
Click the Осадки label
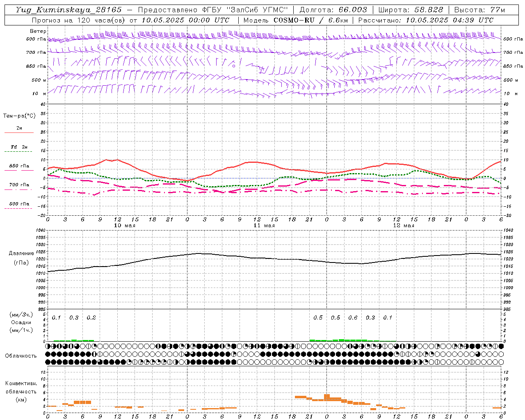[x=21, y=322]
